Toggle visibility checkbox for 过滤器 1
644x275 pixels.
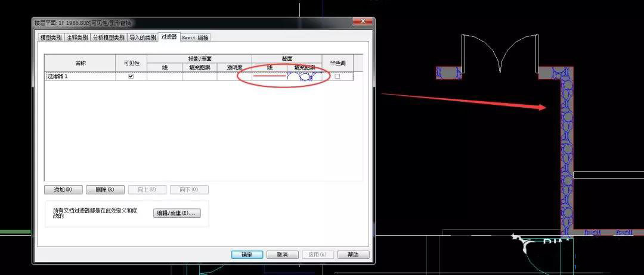click(131, 76)
